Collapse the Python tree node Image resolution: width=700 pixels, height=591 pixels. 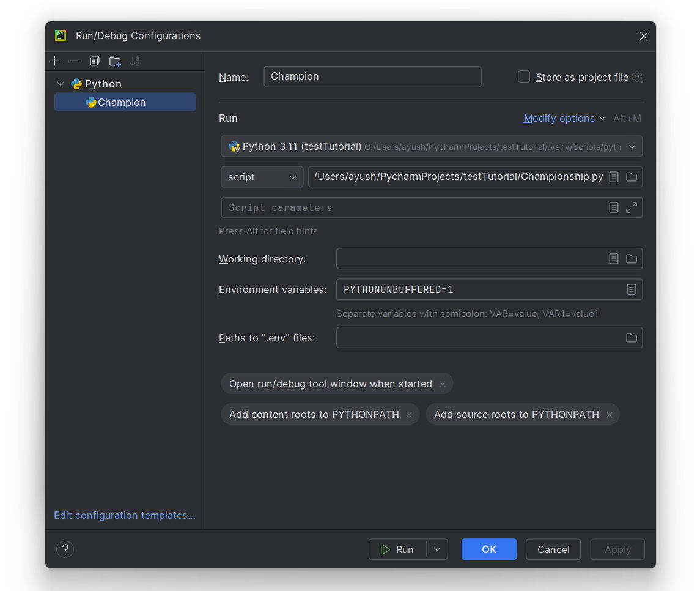tap(61, 84)
